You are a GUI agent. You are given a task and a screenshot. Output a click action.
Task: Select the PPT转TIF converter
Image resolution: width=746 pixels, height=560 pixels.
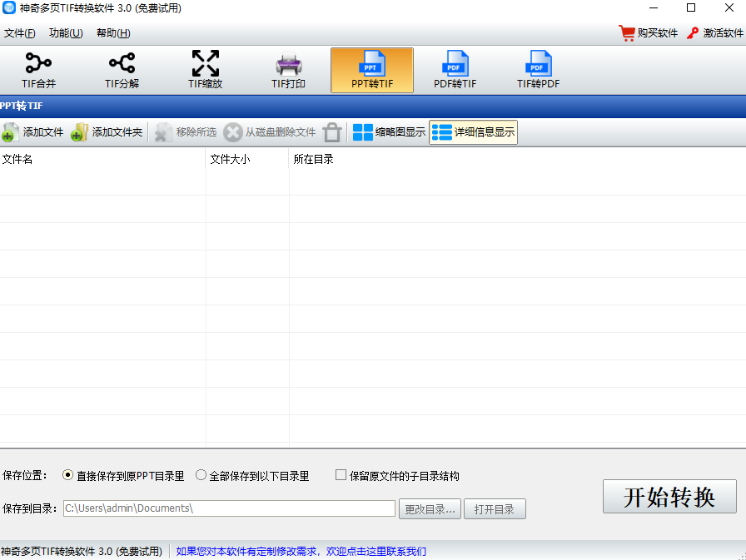(x=371, y=70)
